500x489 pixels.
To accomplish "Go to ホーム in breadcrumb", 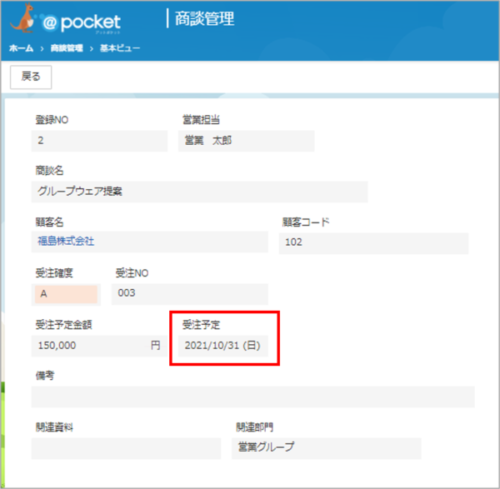I will [21, 48].
